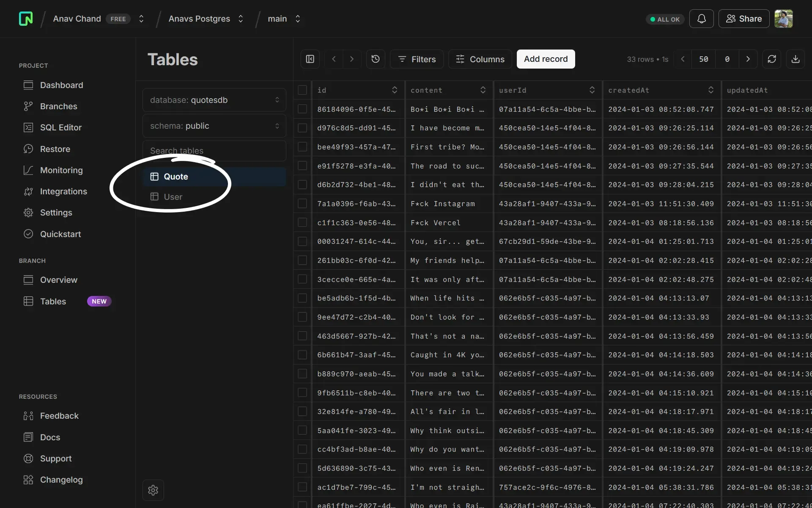Click the history clock icon
This screenshot has width=812, height=508.
(x=375, y=59)
